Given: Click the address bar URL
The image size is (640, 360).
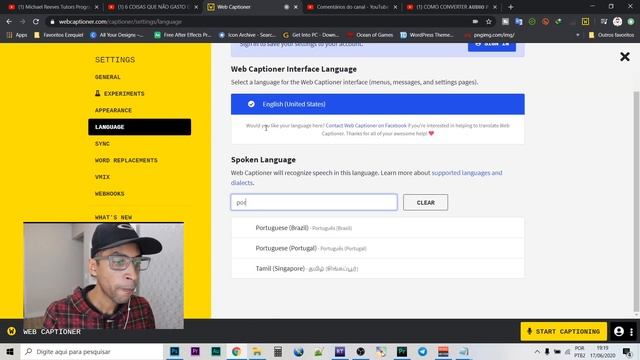Looking at the screenshot, I should (x=120, y=22).
